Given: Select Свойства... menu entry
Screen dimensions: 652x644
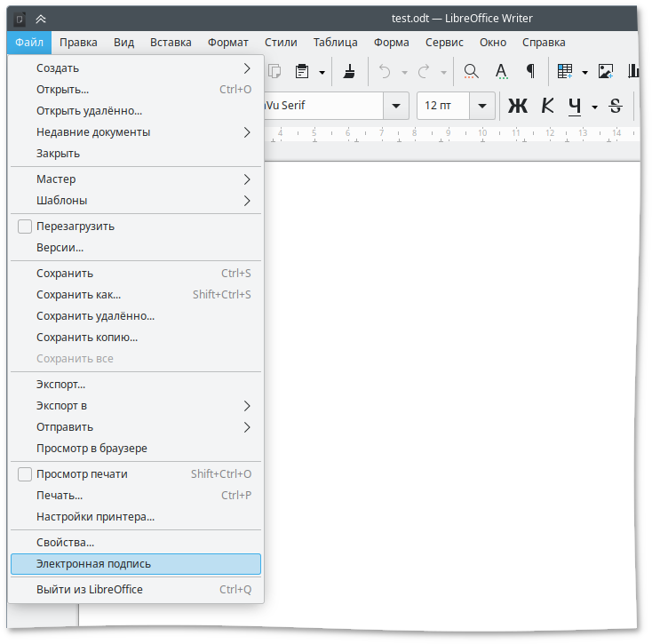Looking at the screenshot, I should pos(136,543).
